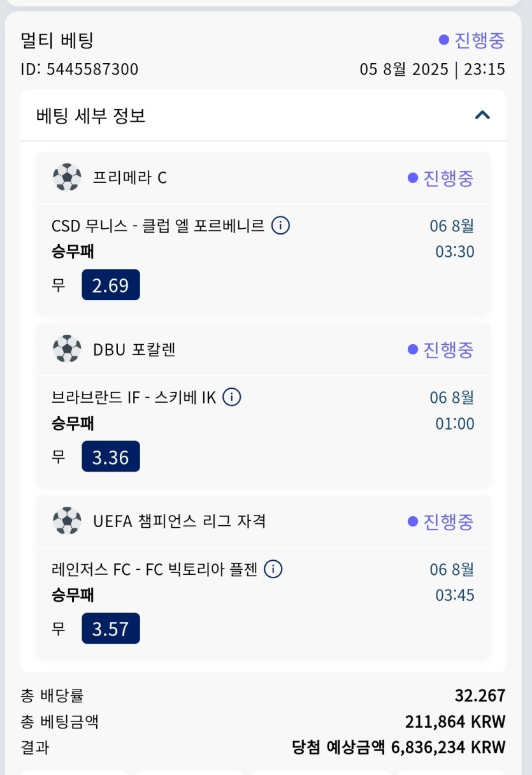This screenshot has height=775, width=532.
Task: Tap the 2.69 odds badge
Action: tap(111, 285)
